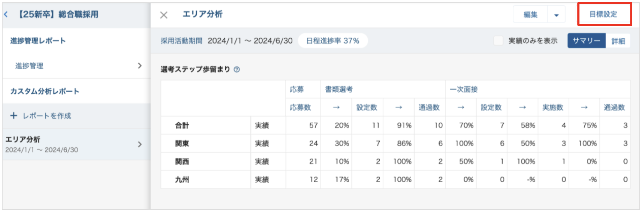Expand the エリア分析 report chevron

click(x=140, y=144)
